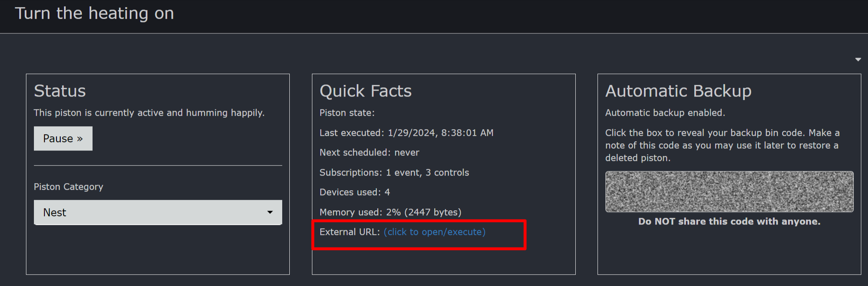Image resolution: width=868 pixels, height=286 pixels.
Task: Expand the small caret at top right
Action: click(x=858, y=59)
